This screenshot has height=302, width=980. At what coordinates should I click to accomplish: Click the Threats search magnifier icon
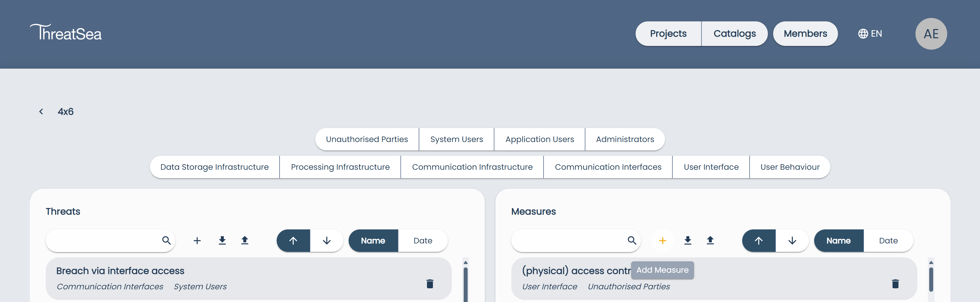[x=166, y=240]
